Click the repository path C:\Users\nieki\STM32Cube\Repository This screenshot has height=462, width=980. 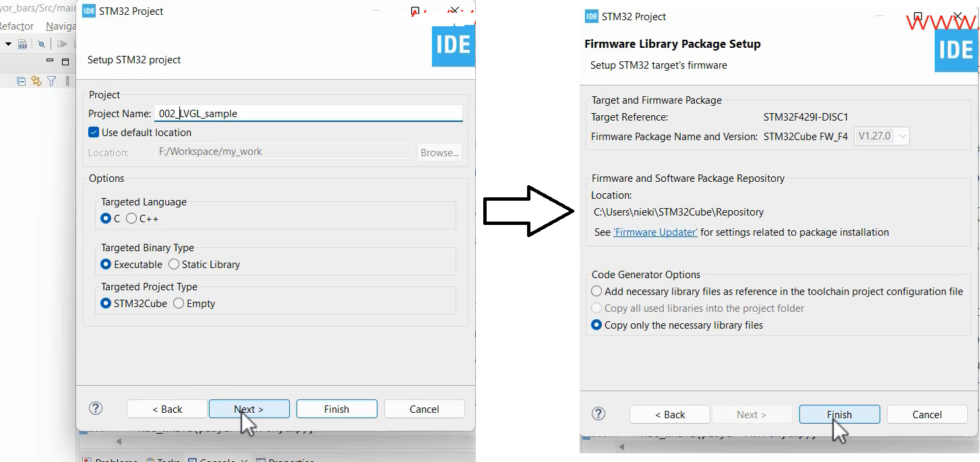[679, 212]
